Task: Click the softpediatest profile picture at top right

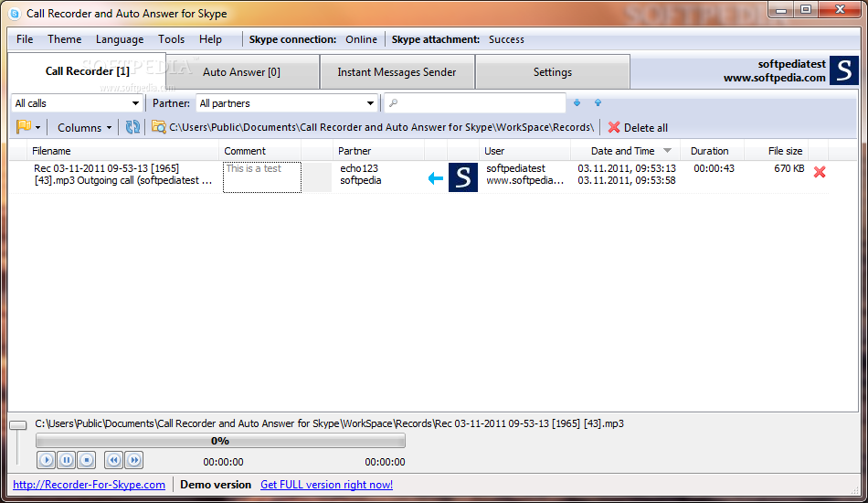Action: pyautogui.click(x=843, y=70)
